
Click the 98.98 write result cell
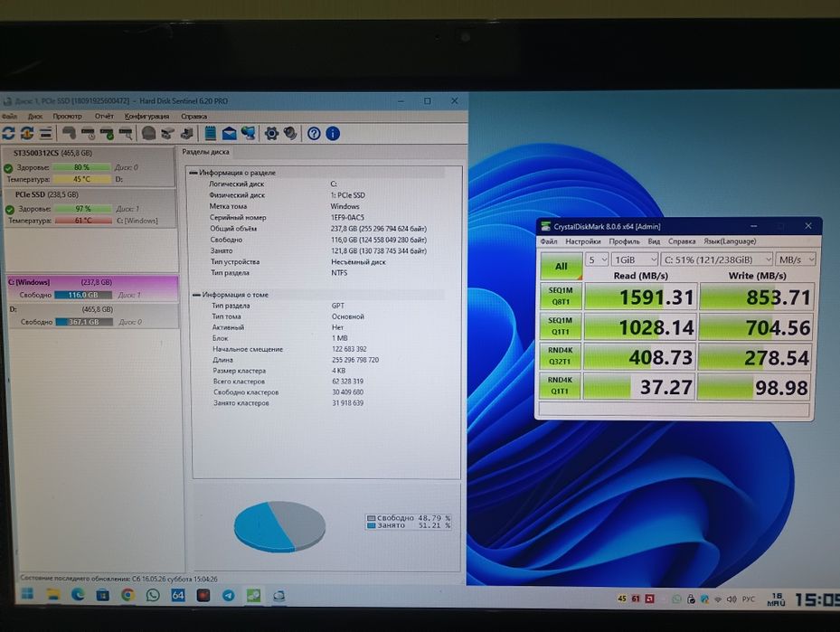click(x=755, y=387)
